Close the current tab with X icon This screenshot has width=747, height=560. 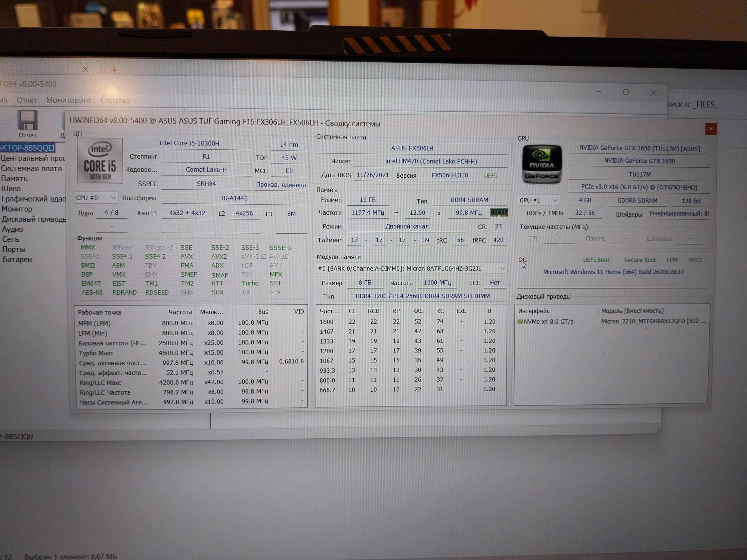[86, 69]
